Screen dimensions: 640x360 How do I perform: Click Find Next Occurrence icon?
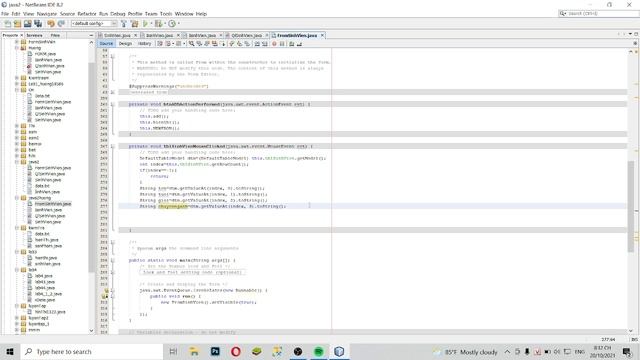coord(206,44)
